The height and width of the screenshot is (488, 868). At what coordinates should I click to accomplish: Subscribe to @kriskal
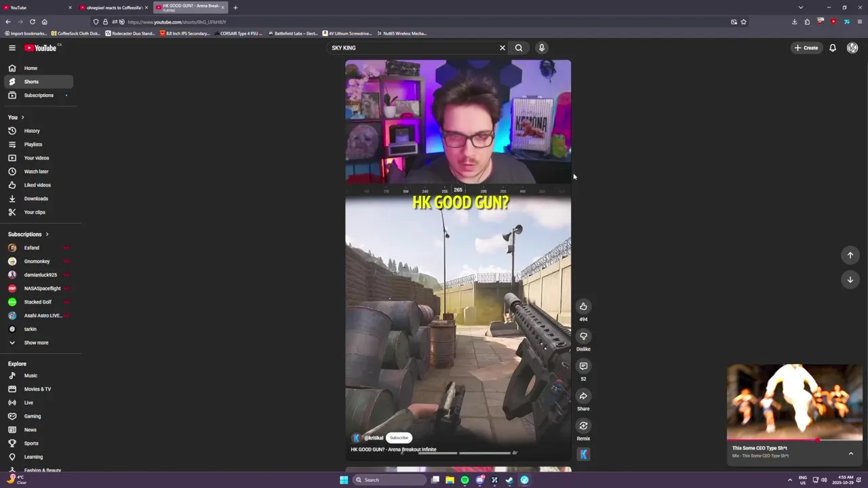tap(399, 438)
